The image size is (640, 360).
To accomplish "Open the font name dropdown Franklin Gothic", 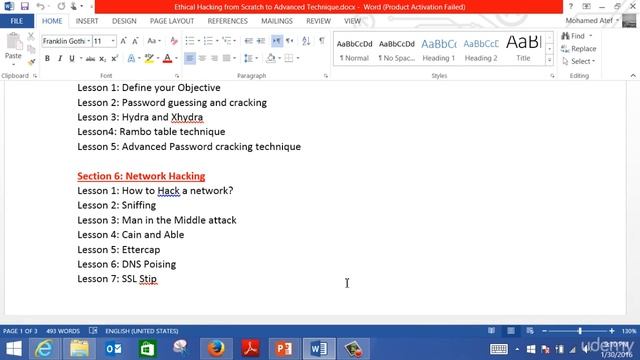I will point(89,41).
